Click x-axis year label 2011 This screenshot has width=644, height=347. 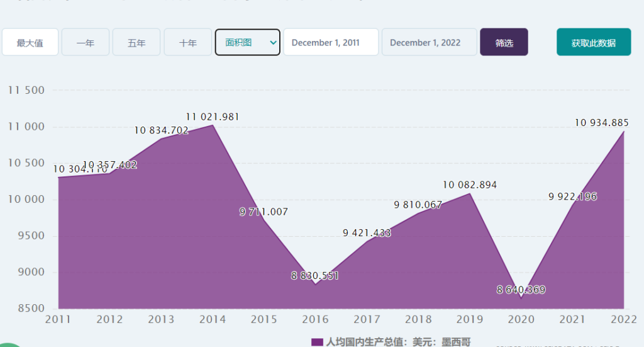coord(58,319)
